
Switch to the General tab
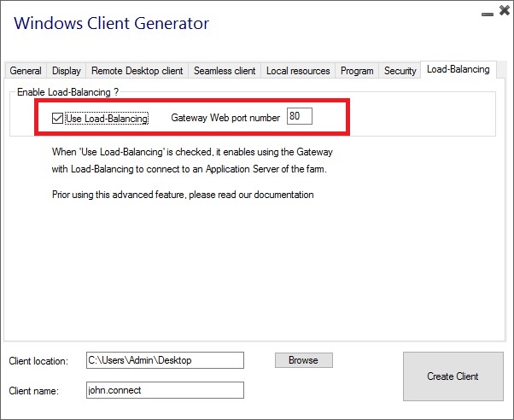26,71
